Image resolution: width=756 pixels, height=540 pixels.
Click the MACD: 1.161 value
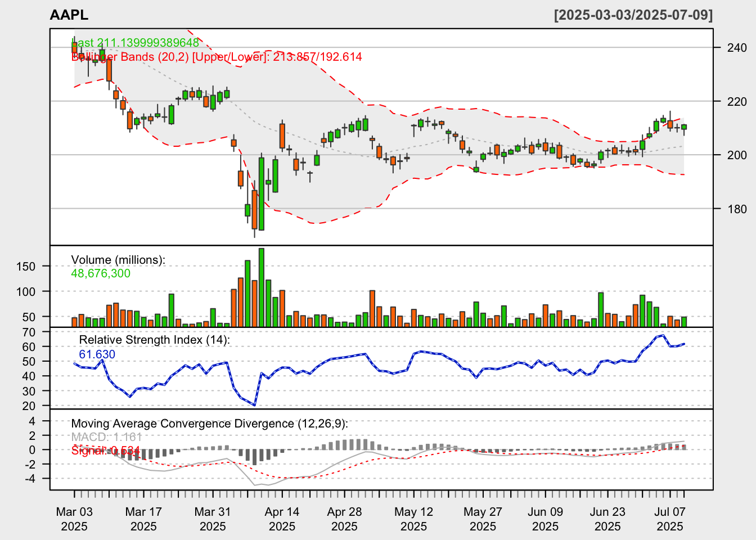point(107,437)
